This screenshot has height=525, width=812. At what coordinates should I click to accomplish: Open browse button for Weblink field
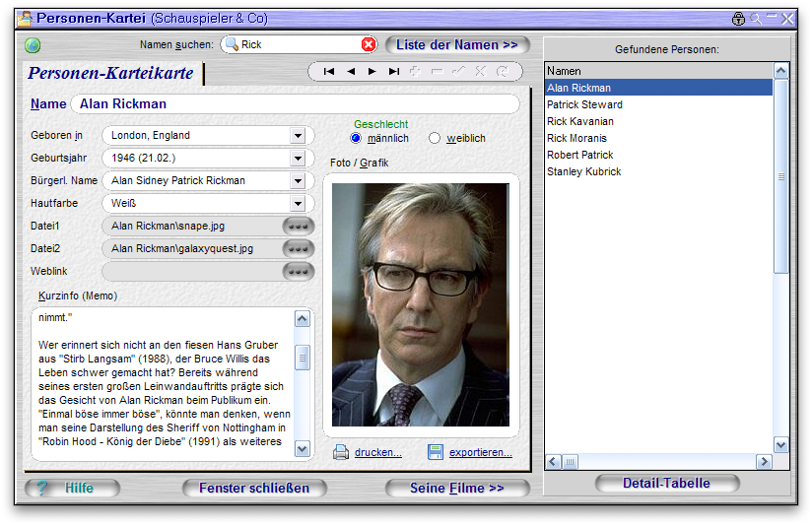point(299,271)
